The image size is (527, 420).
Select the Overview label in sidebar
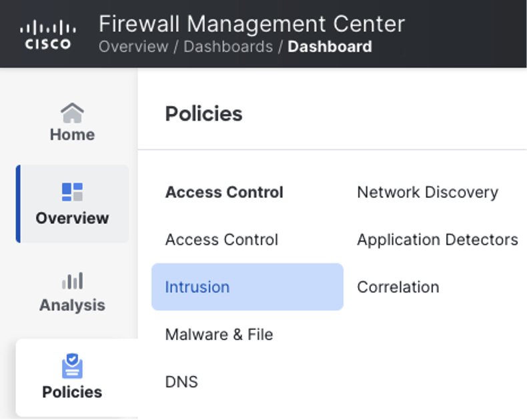tap(72, 218)
